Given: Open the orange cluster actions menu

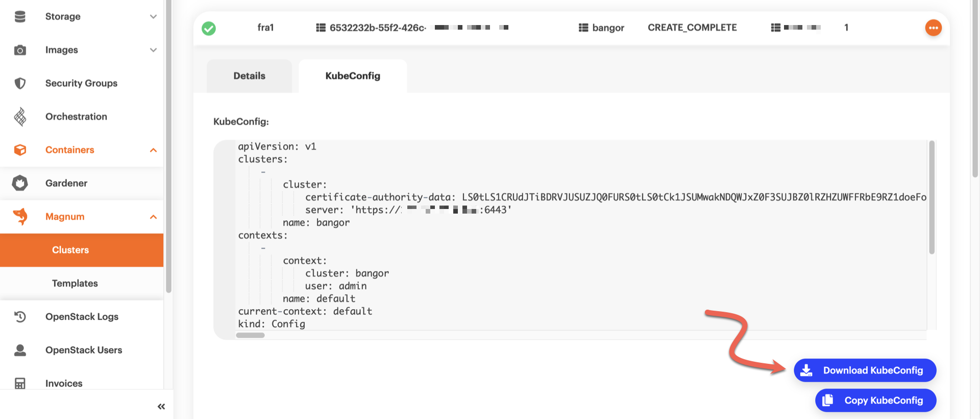Looking at the screenshot, I should click(x=933, y=28).
